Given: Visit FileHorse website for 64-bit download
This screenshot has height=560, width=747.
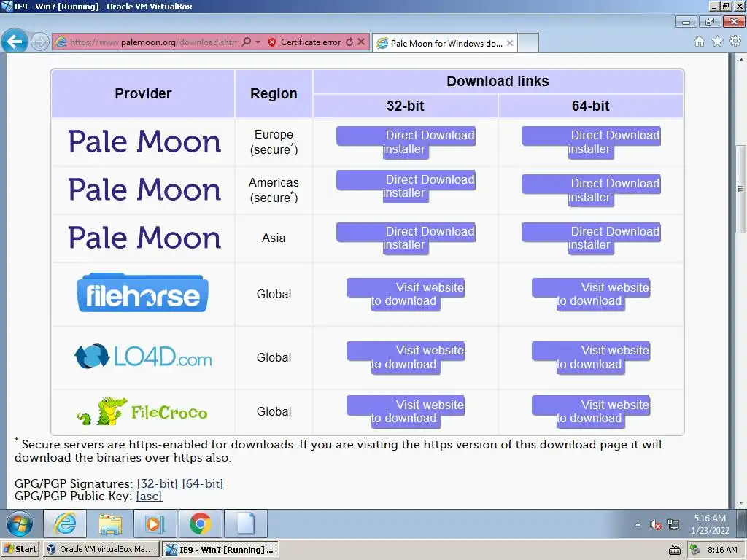Looking at the screenshot, I should click(591, 295).
